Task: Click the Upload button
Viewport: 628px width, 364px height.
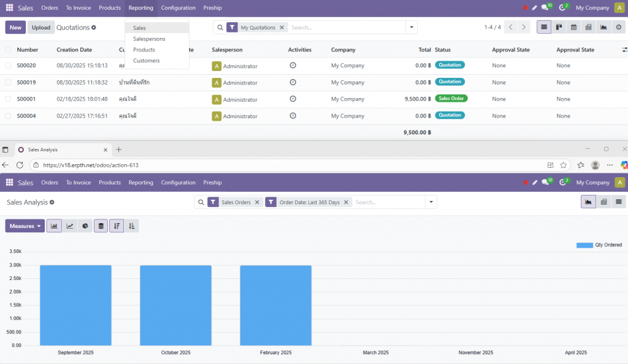Action: coord(41,28)
